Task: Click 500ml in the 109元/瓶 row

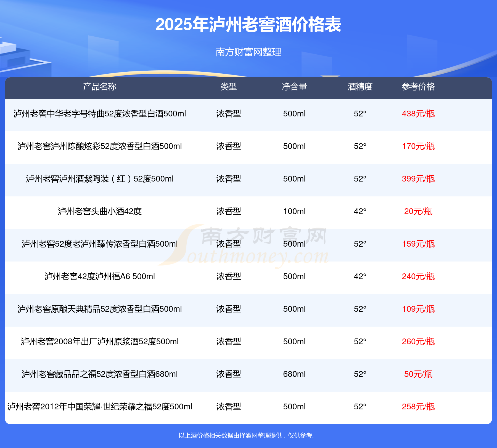Action: (294, 309)
